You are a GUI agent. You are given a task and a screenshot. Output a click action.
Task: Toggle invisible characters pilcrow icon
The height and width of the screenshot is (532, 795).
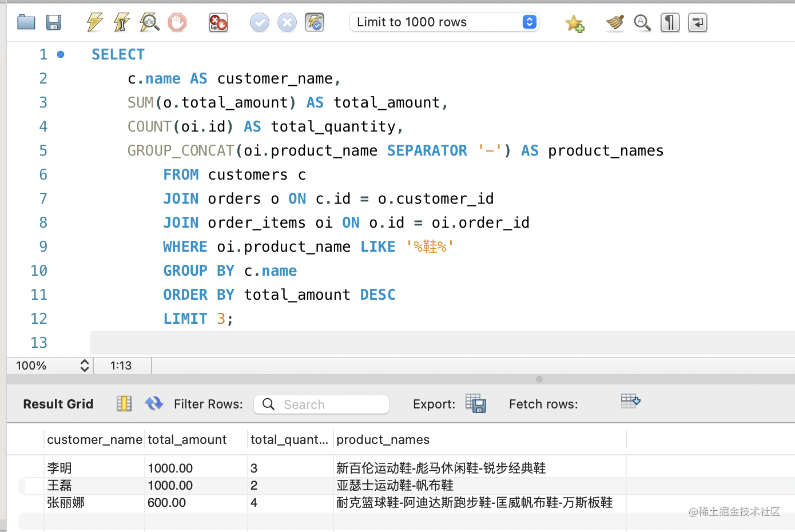point(670,23)
